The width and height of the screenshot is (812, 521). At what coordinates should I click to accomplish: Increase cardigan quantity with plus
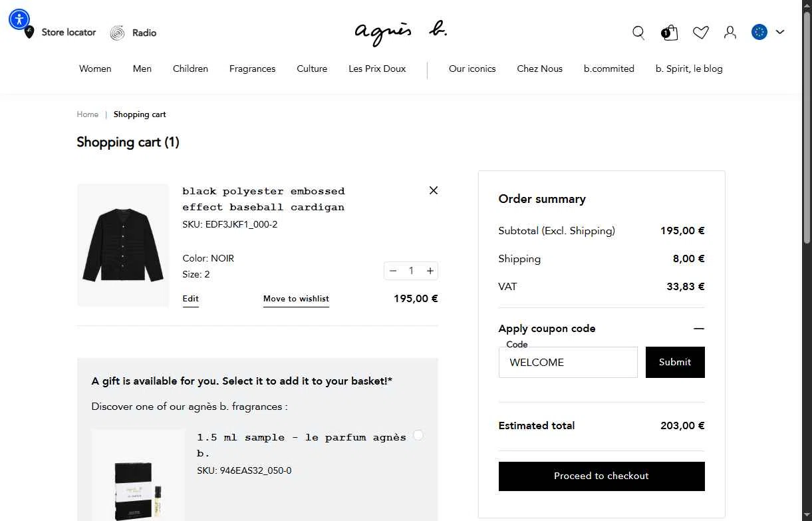(x=430, y=271)
